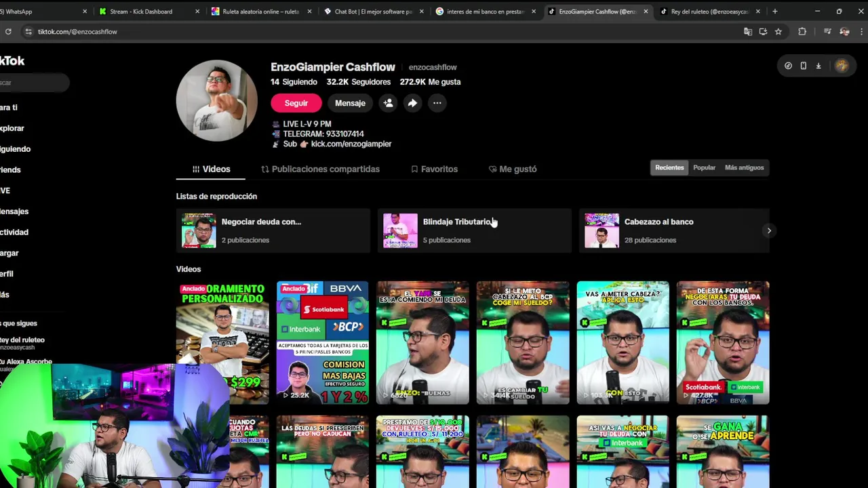Close the Ruleta aleatoria online tab
868x488 pixels.
309,12
